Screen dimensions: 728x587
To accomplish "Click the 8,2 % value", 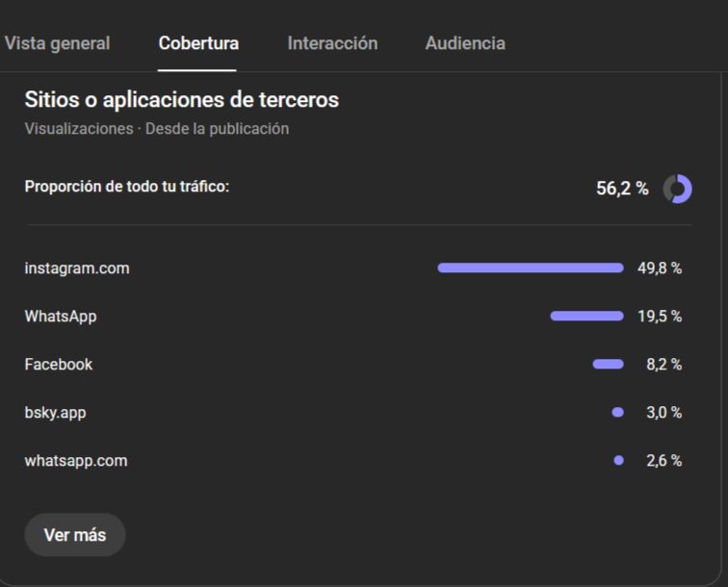I will 663,365.
